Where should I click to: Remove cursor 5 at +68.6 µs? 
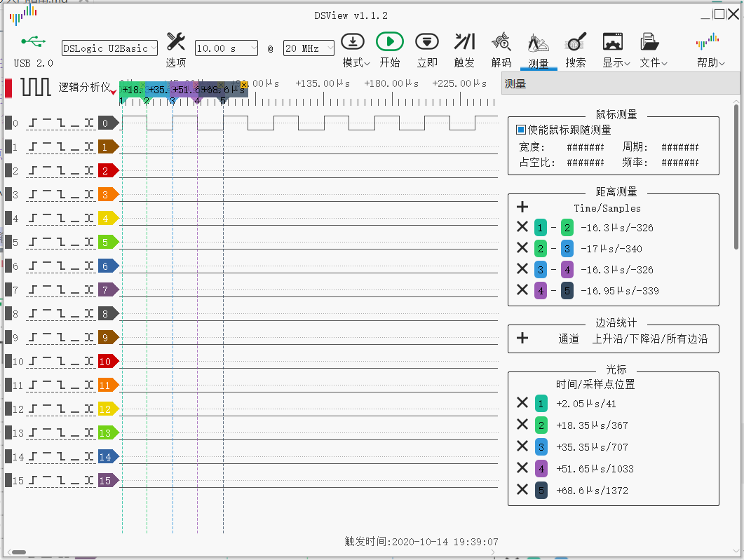pos(522,489)
